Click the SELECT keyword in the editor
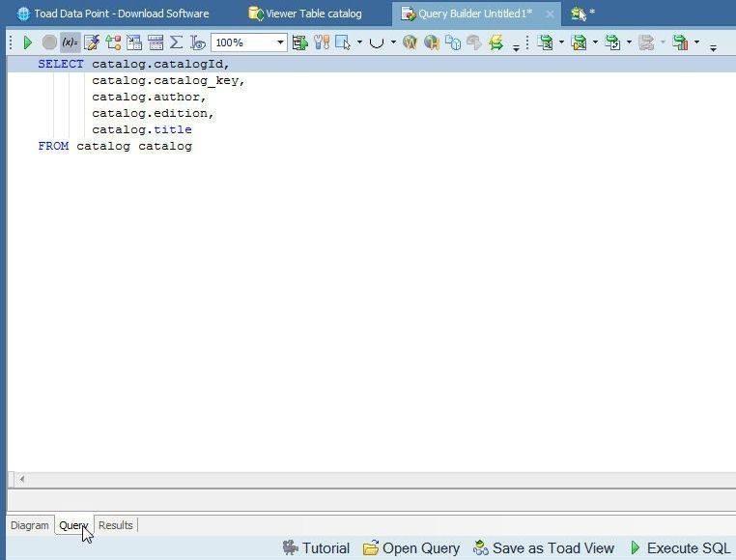Image resolution: width=736 pixels, height=560 pixels. [x=61, y=64]
